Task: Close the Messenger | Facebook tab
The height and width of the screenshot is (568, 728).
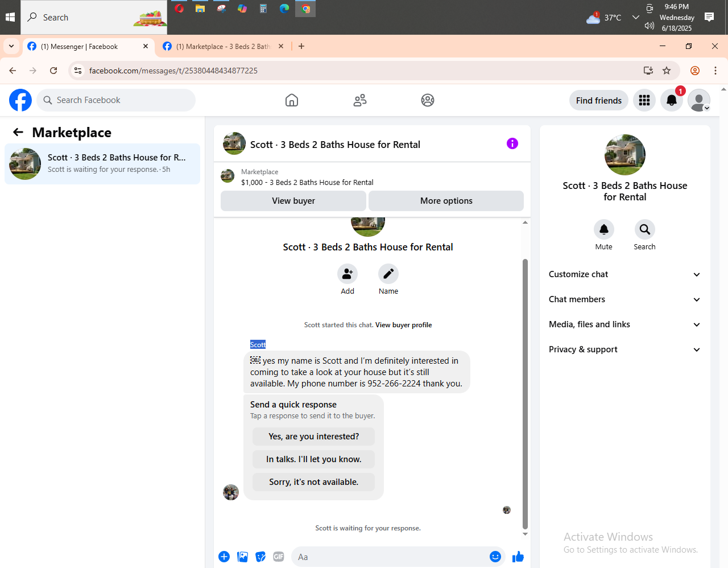Action: tap(146, 46)
